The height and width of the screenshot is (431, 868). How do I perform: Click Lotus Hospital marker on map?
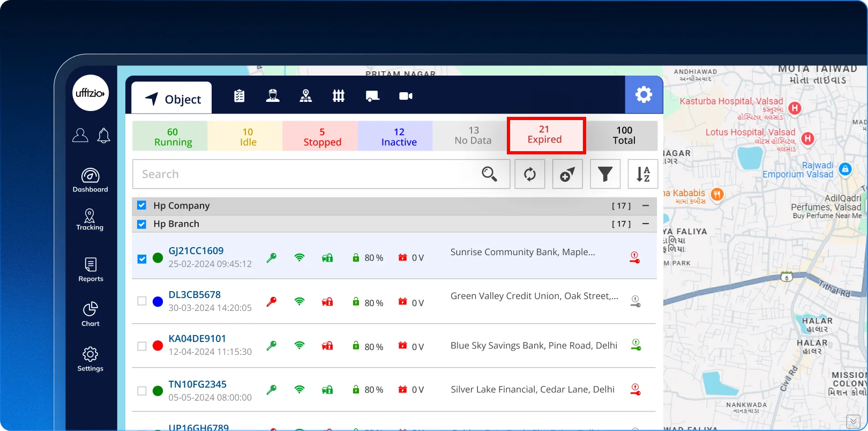coord(808,139)
